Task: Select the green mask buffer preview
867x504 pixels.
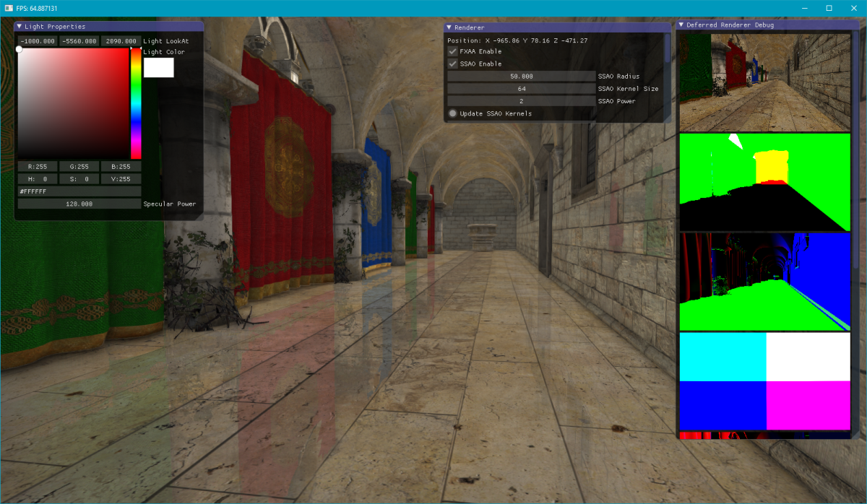Action: 764,181
